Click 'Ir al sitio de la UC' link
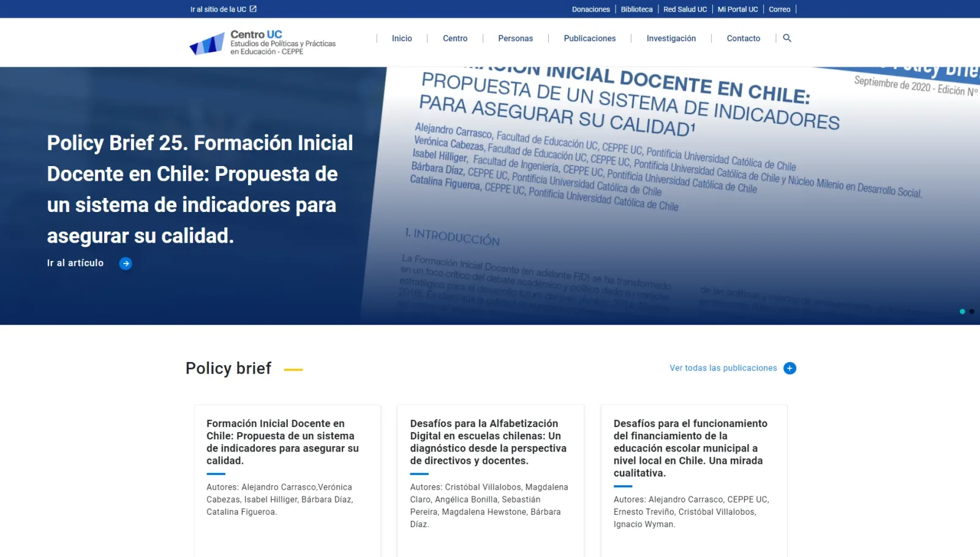980x557 pixels. click(218, 9)
